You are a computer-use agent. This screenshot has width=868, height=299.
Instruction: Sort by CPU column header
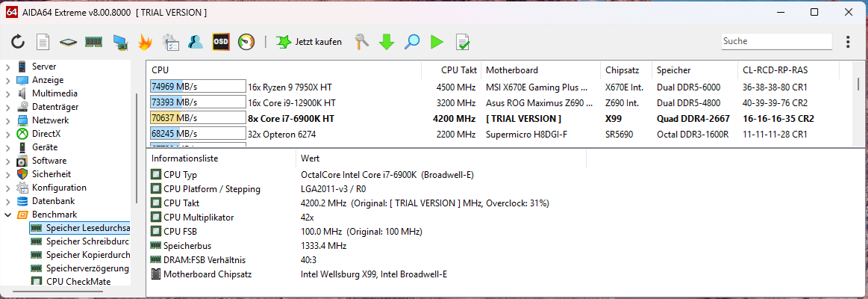pos(284,70)
